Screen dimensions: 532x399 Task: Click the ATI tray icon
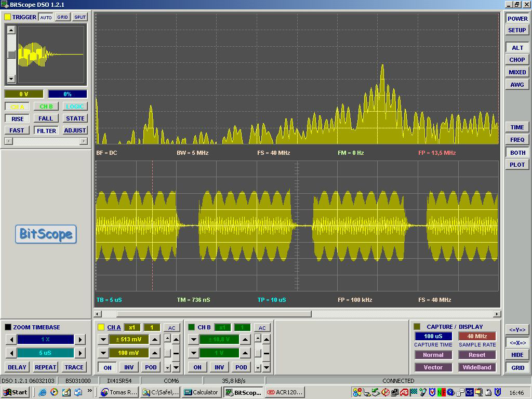coord(404,392)
